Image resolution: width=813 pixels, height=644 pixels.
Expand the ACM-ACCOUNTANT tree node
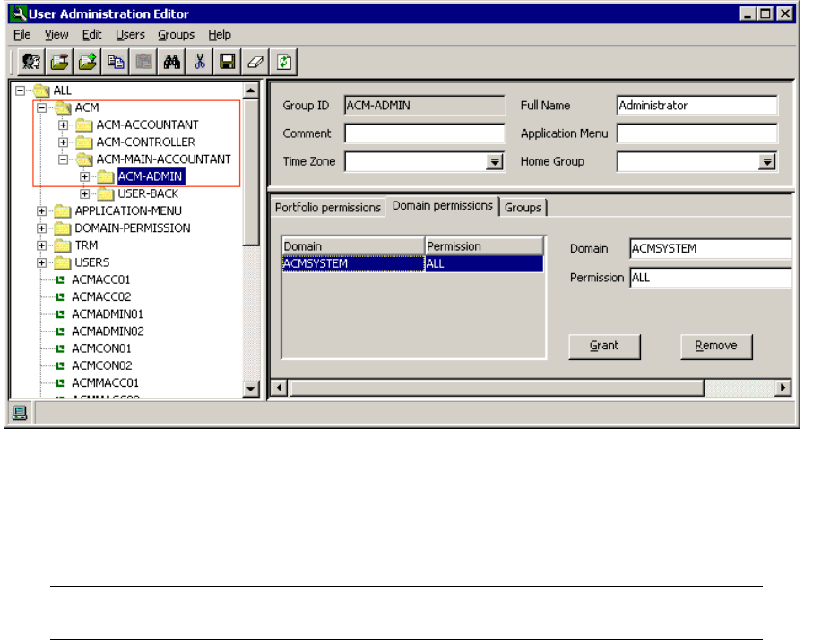(64, 125)
